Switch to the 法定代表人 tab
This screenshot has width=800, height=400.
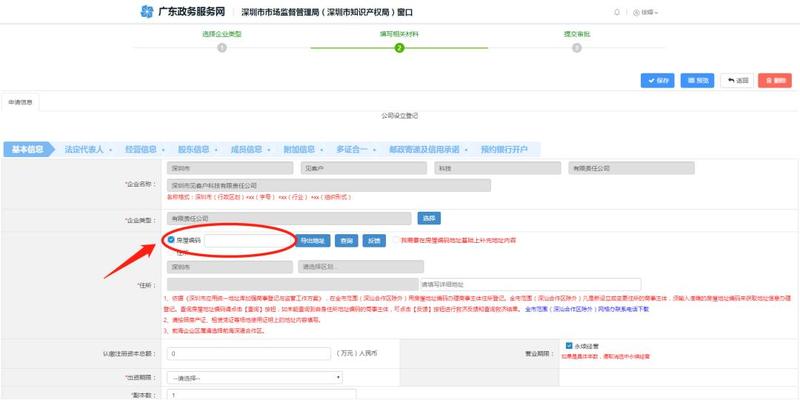point(85,149)
